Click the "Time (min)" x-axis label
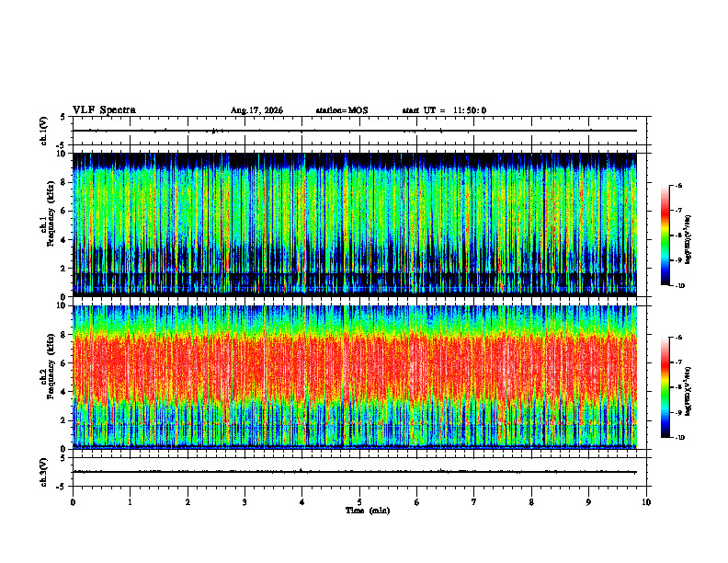Image resolution: width=728 pixels, height=563 pixels. tap(368, 511)
